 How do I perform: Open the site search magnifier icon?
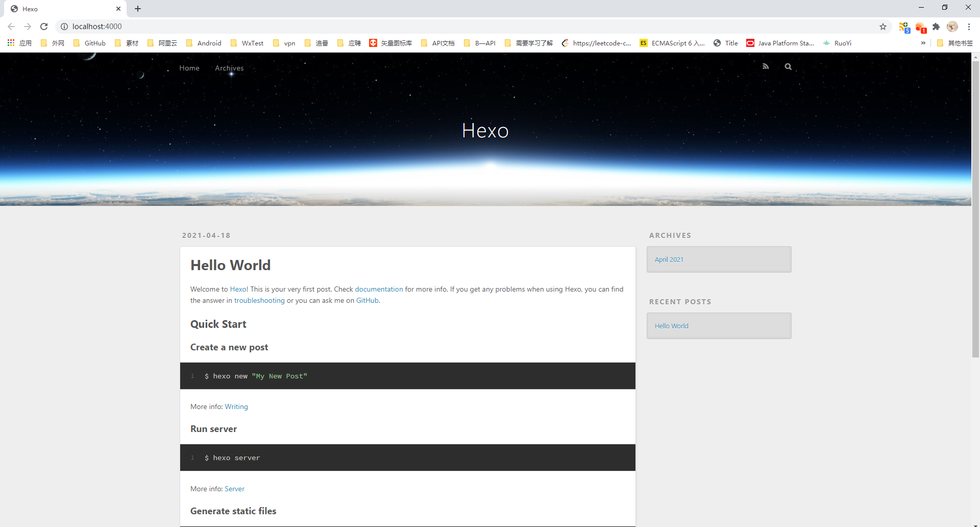(788, 66)
